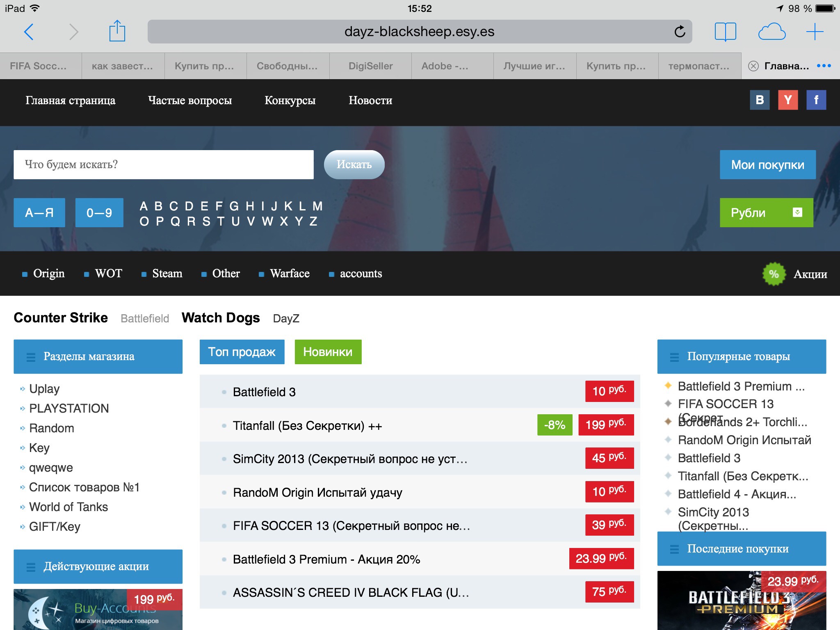Open Мои покупки button

coord(767,164)
